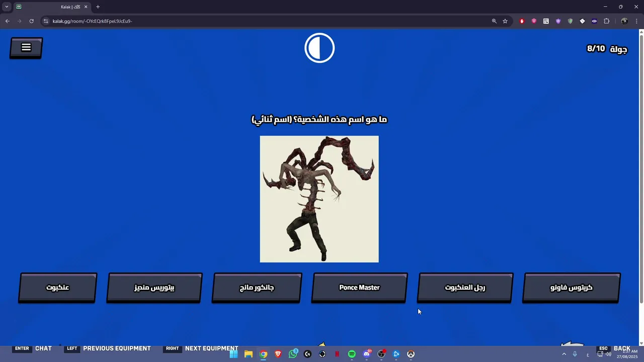Open the red hand ad-blocker extension
The image size is (644, 362).
click(522, 21)
